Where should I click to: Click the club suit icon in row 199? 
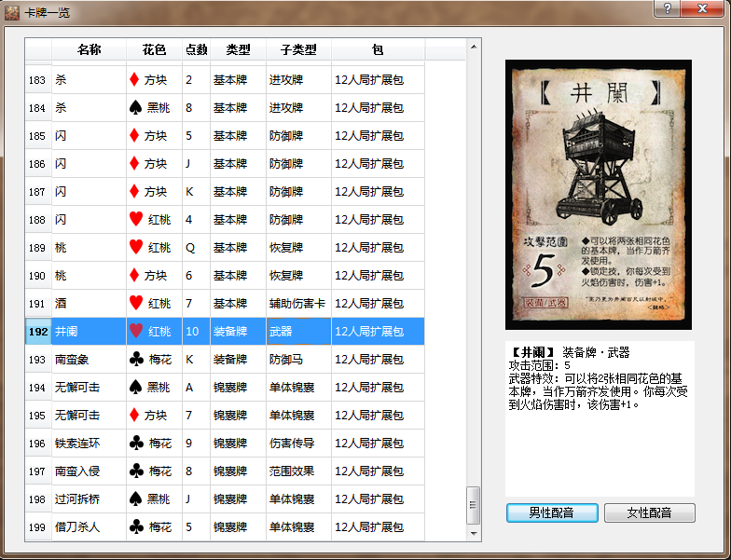(136, 527)
